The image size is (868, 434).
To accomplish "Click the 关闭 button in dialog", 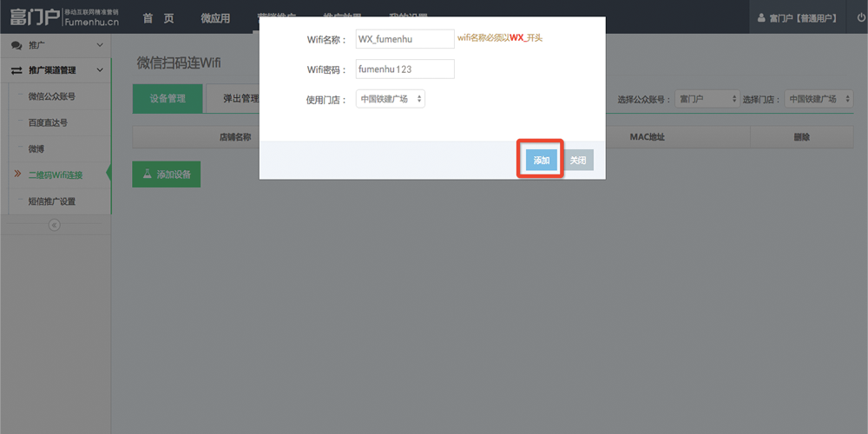I will pos(578,160).
